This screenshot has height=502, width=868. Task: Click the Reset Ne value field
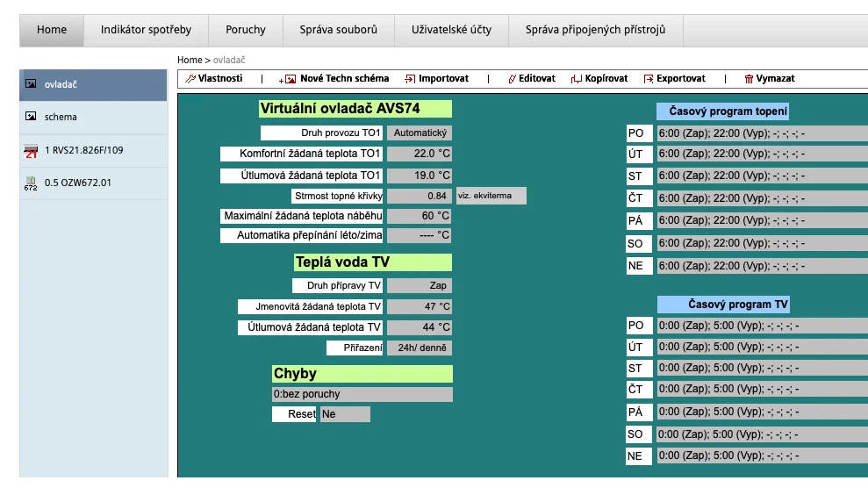(345, 414)
